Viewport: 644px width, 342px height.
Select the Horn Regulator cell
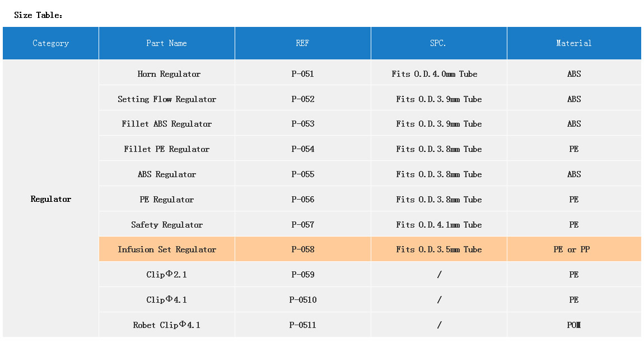pyautogui.click(x=169, y=74)
